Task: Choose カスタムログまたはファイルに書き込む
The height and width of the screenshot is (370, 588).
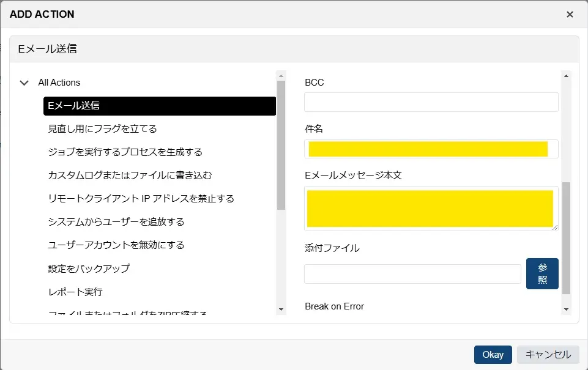Action: [130, 176]
